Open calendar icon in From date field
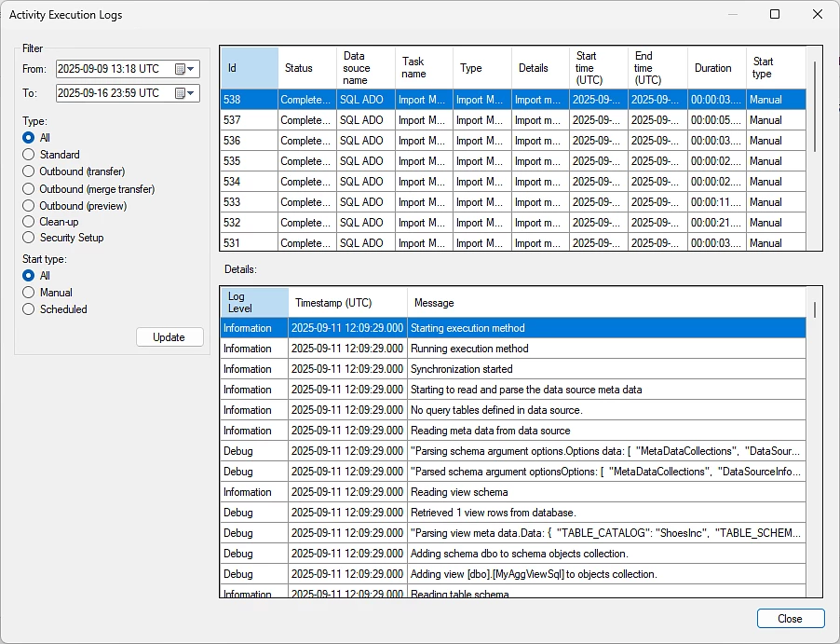This screenshot has width=840, height=644. coord(181,69)
